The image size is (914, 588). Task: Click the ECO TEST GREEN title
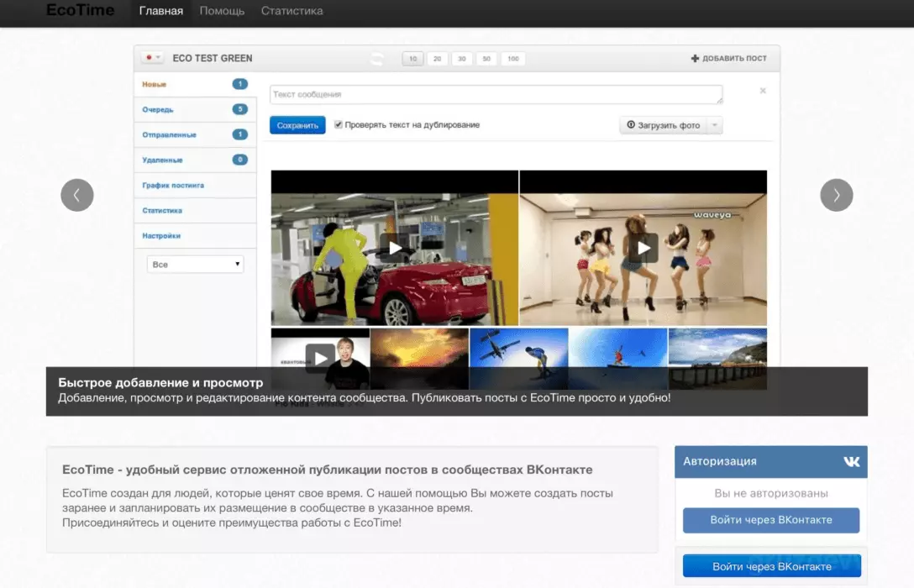[213, 58]
